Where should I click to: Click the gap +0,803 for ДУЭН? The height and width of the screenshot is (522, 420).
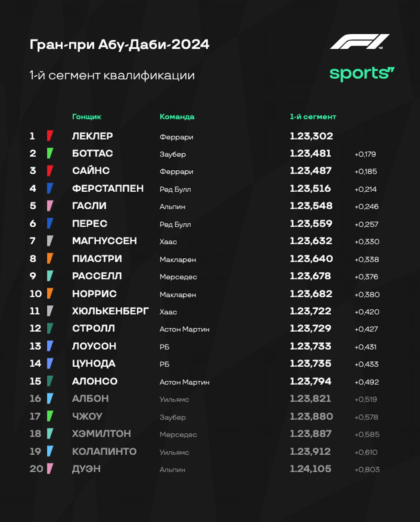(367, 470)
